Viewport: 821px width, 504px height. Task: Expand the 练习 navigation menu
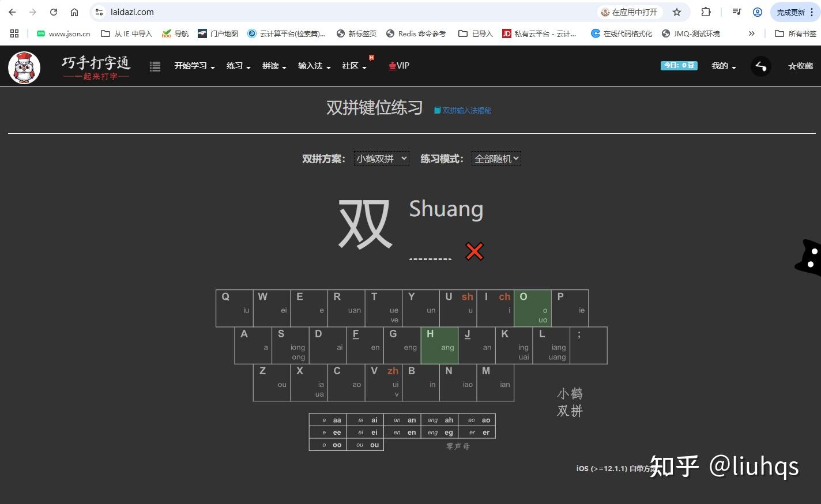click(238, 66)
